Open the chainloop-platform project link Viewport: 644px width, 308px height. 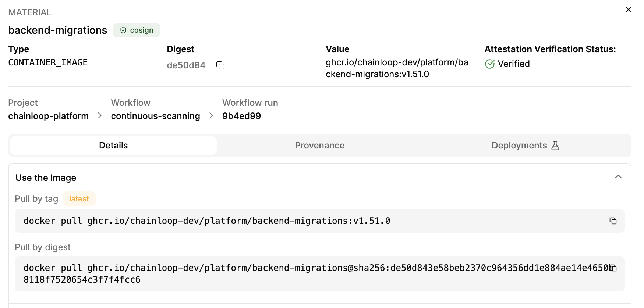(x=48, y=116)
